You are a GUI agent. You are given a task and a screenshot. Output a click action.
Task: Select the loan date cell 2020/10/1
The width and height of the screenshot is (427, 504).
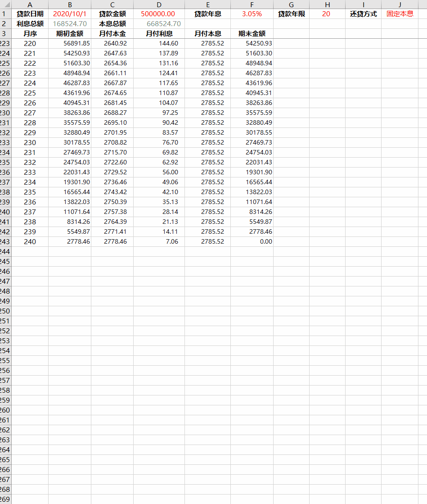pos(69,14)
